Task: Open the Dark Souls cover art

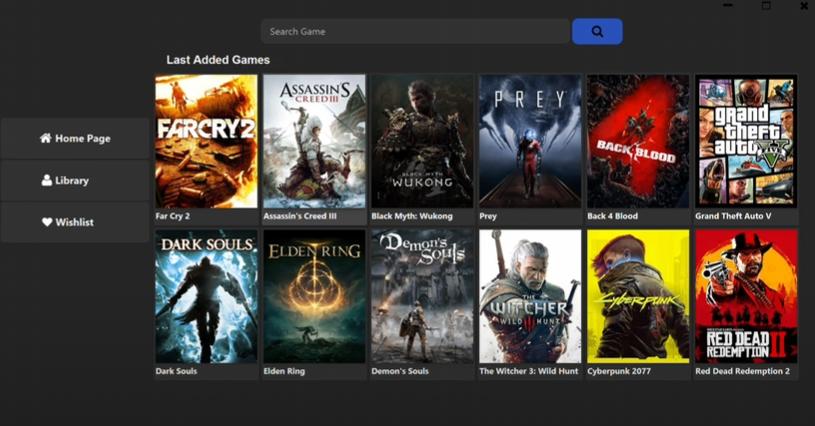Action: [x=206, y=296]
